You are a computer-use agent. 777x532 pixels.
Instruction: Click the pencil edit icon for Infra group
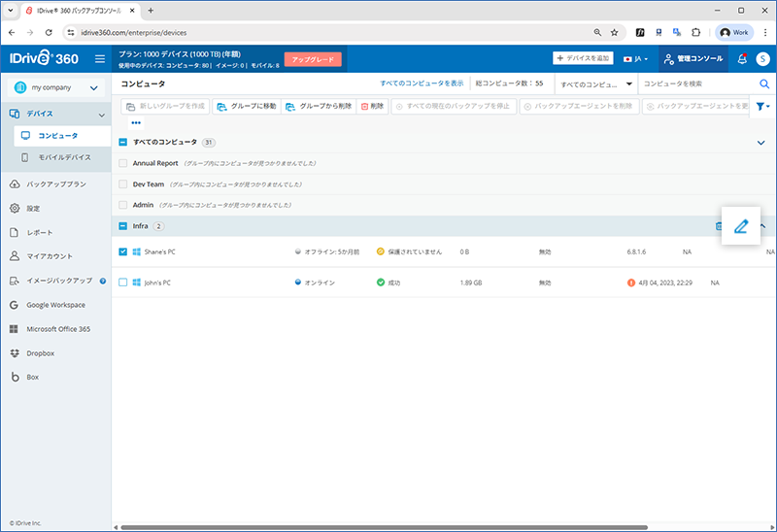click(x=740, y=226)
